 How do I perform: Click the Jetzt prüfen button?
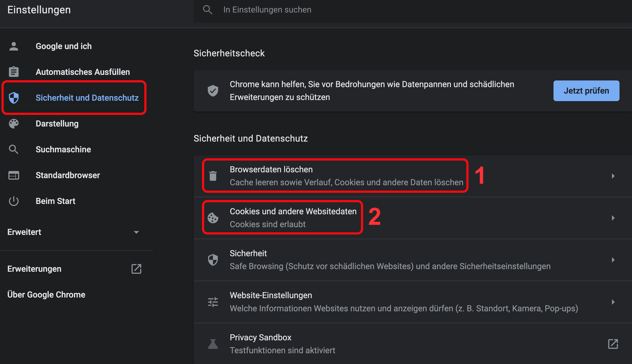586,91
